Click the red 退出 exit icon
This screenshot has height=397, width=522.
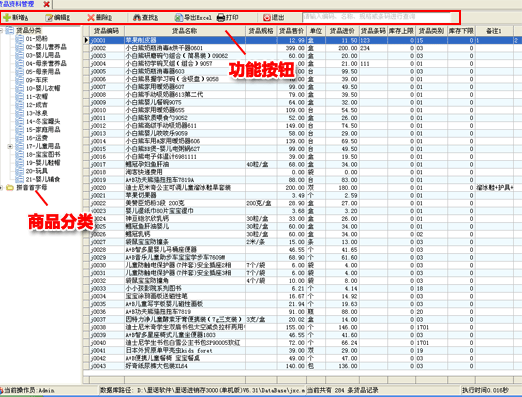pyautogui.click(x=267, y=17)
